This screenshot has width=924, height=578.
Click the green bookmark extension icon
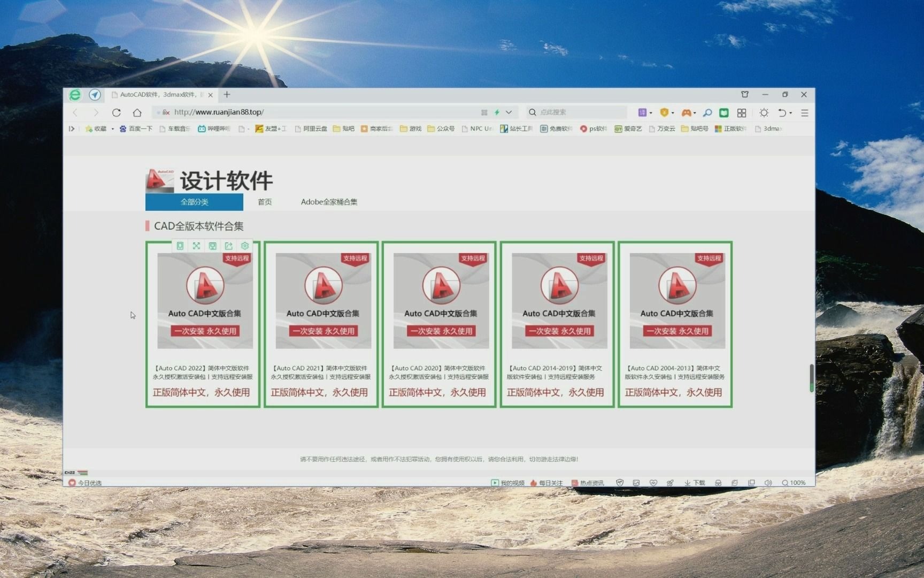[723, 112]
